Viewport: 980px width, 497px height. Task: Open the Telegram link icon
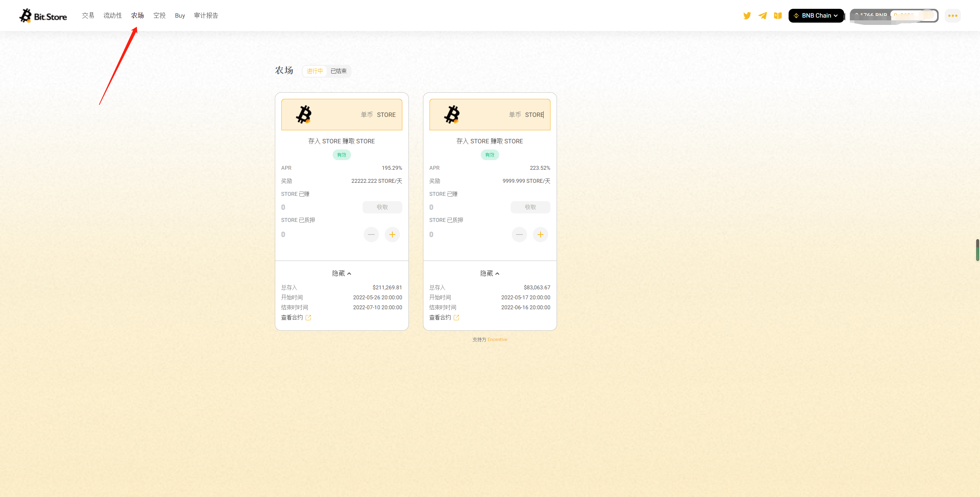tap(762, 16)
